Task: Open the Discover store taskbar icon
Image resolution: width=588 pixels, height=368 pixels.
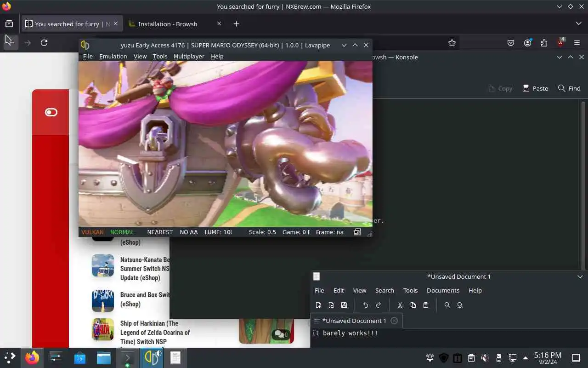Action: click(80, 357)
